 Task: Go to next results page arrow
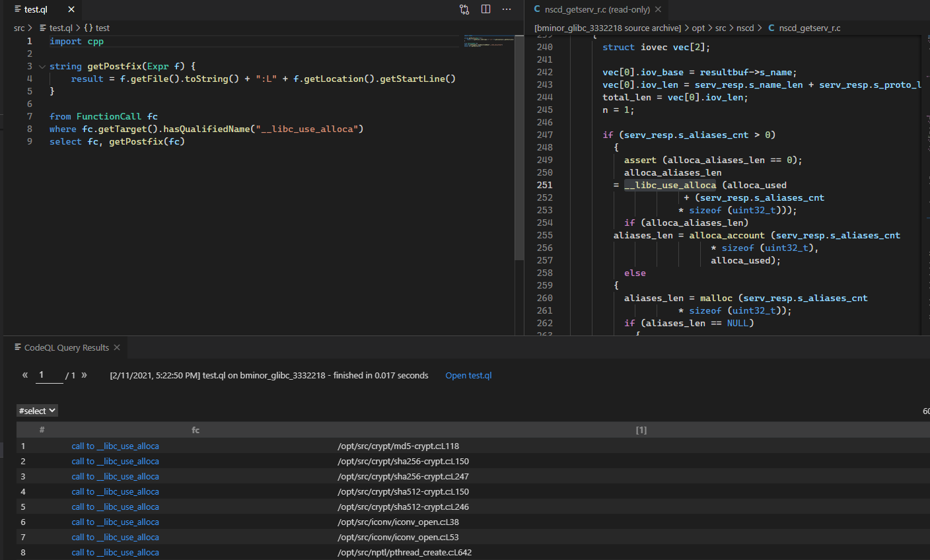[84, 375]
